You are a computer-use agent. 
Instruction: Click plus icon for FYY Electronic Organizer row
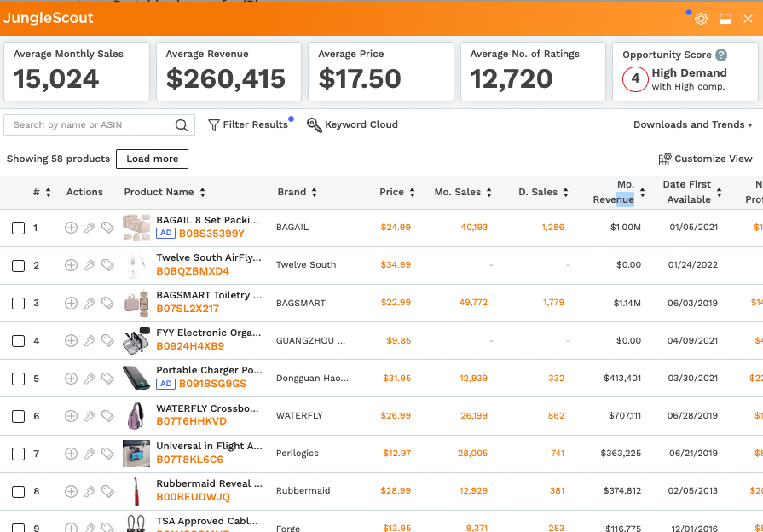[x=71, y=340]
